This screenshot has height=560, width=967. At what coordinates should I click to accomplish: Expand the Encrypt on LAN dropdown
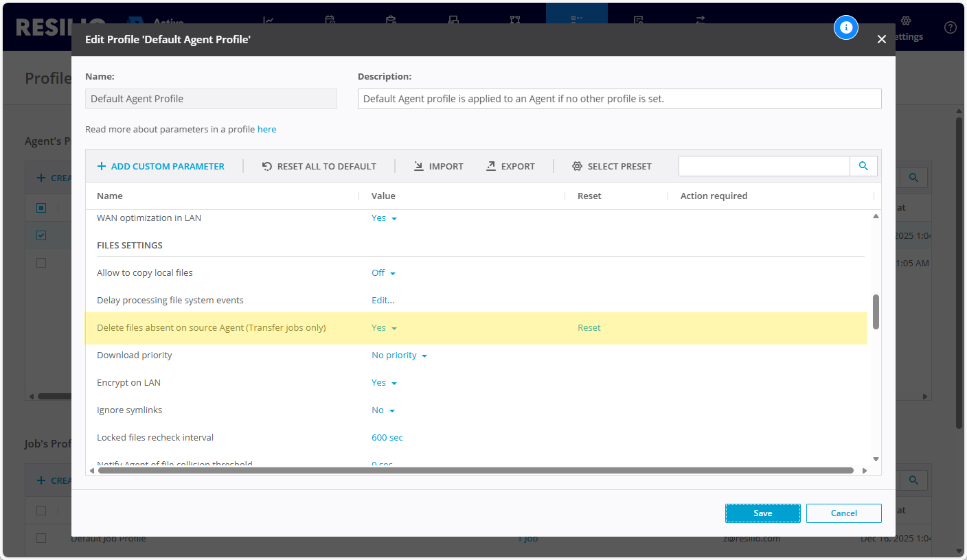[x=384, y=383]
